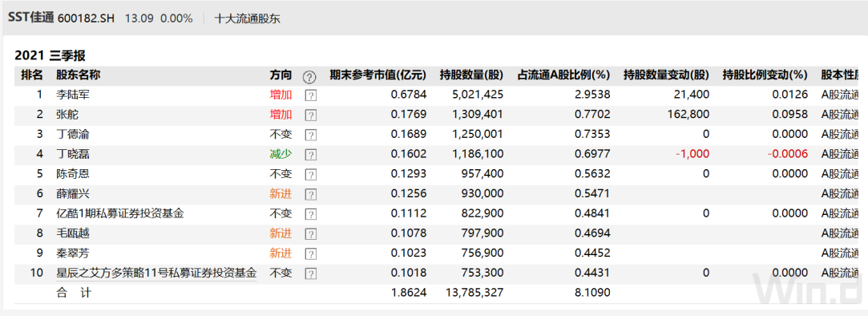Click the SST佳通 stock name
The height and width of the screenshot is (316, 868).
(x=31, y=18)
